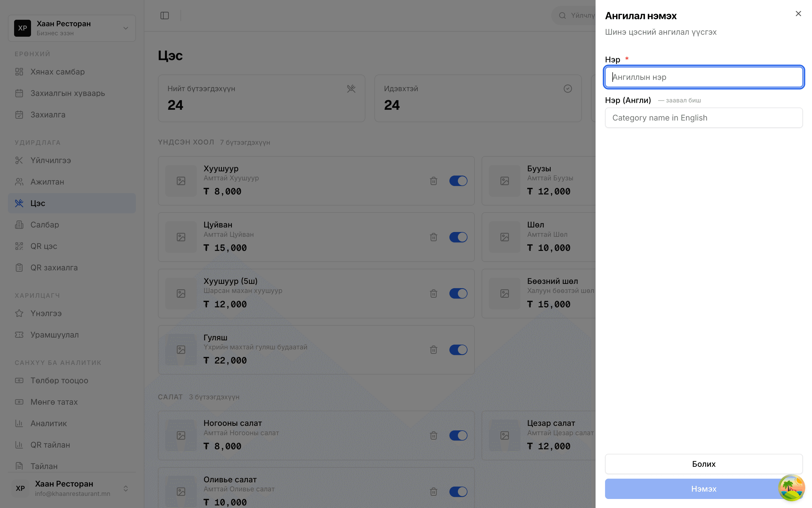The image size is (812, 508).
Task: Open the Захиалга menu item
Action: (72, 115)
